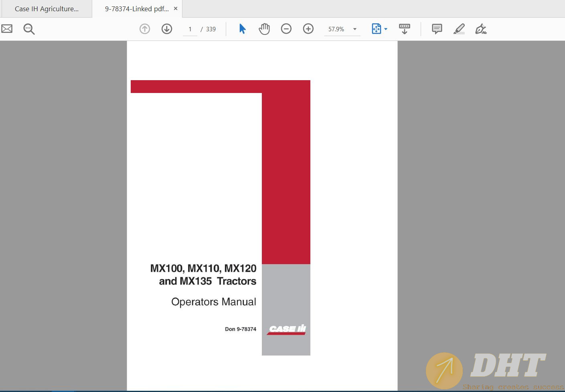
Task: Zoom in on the document
Action: tap(308, 28)
